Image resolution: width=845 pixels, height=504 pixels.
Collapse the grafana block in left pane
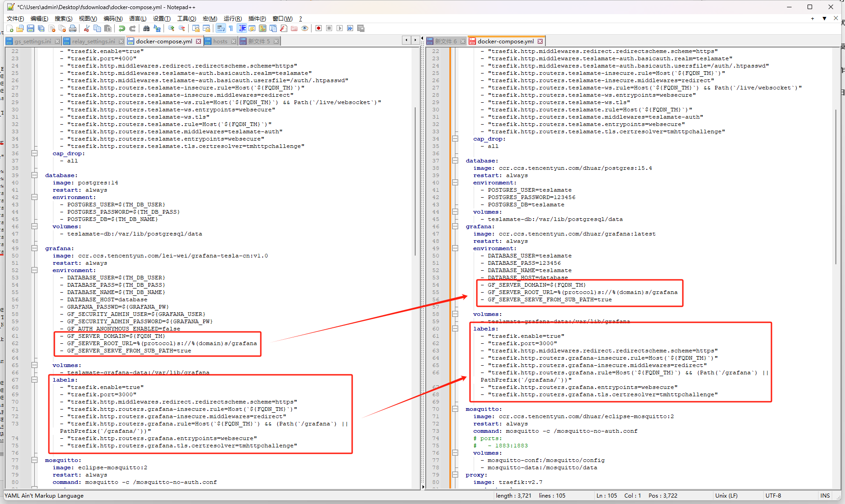point(35,248)
